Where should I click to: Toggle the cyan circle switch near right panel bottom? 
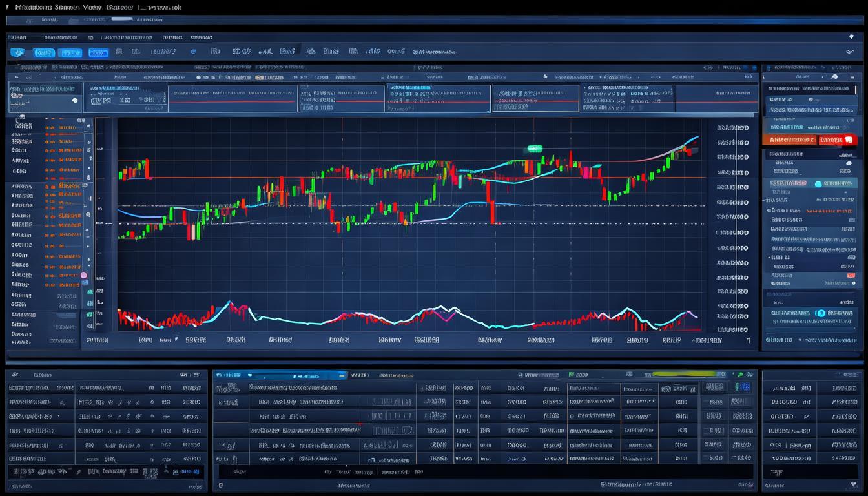[x=821, y=313]
